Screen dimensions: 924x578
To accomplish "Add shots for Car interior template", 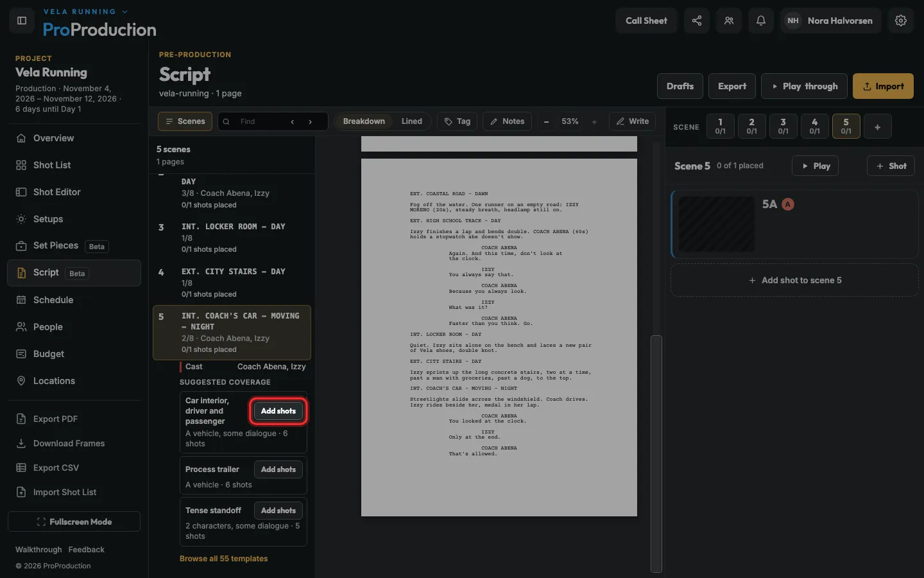I will click(x=278, y=411).
